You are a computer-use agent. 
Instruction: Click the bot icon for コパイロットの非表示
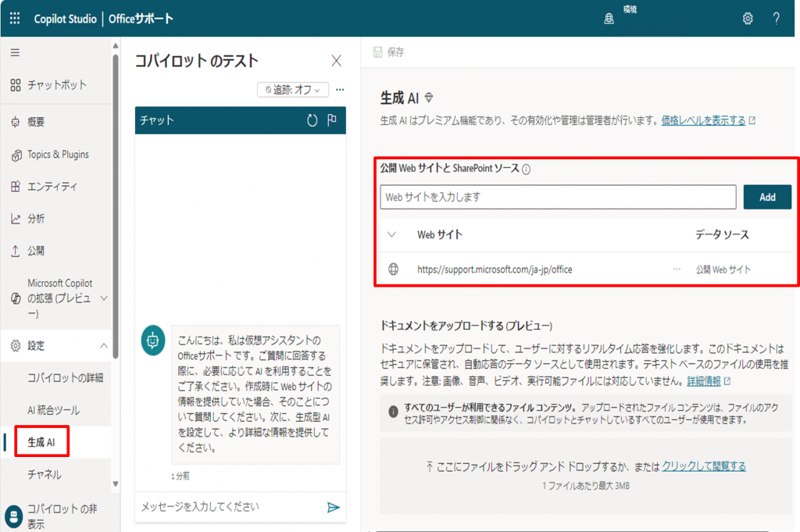(14, 516)
